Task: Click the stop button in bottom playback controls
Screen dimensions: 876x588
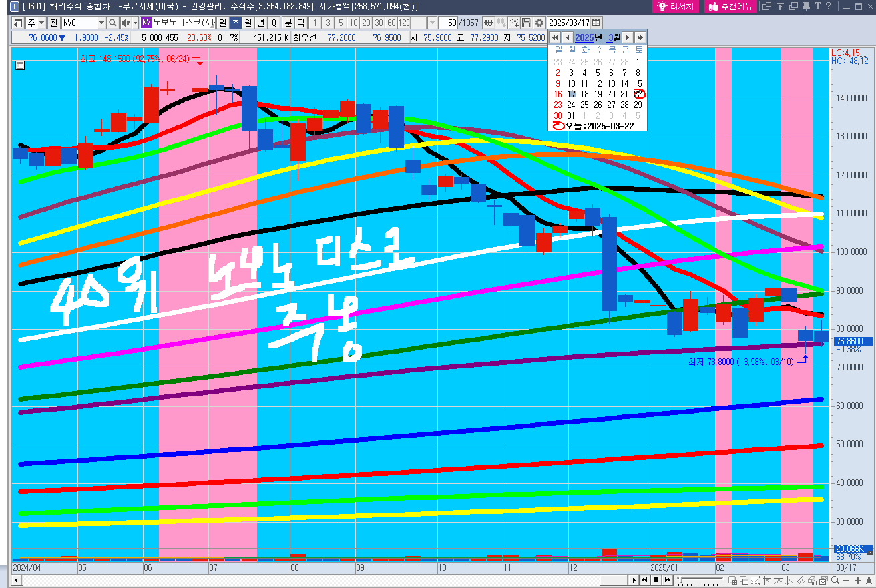Action: click(656, 581)
